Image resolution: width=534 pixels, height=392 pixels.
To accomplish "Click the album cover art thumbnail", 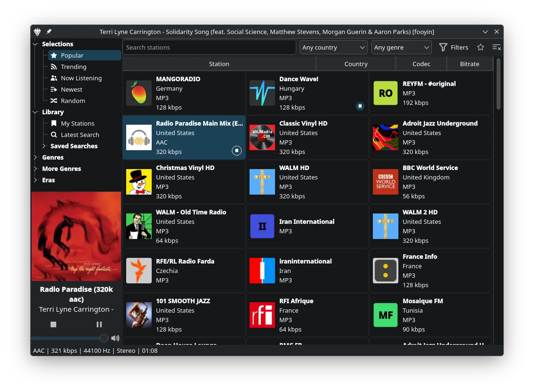I will (x=76, y=237).
